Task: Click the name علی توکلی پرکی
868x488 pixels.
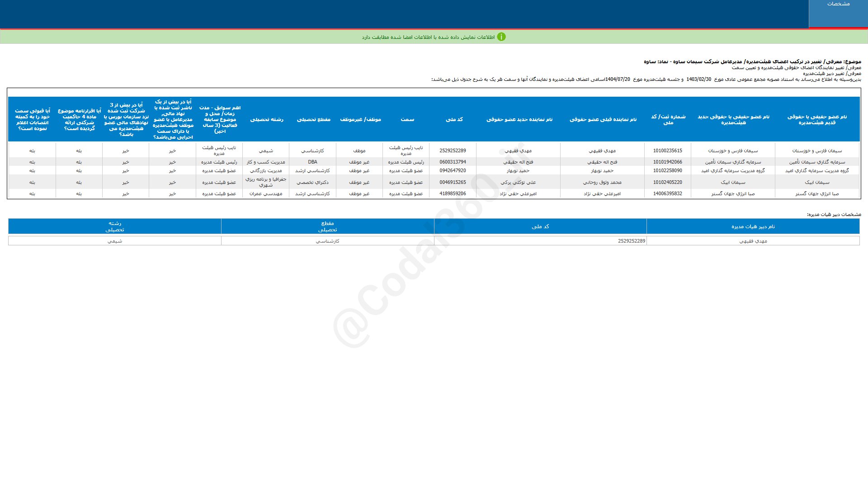Action: pos(518,183)
